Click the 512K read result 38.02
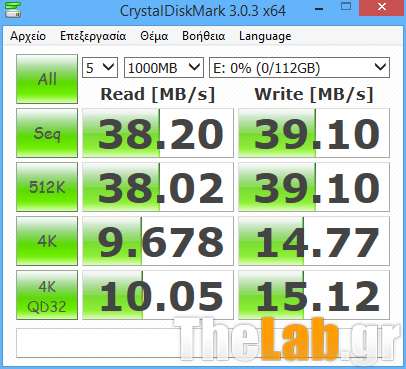 point(158,187)
